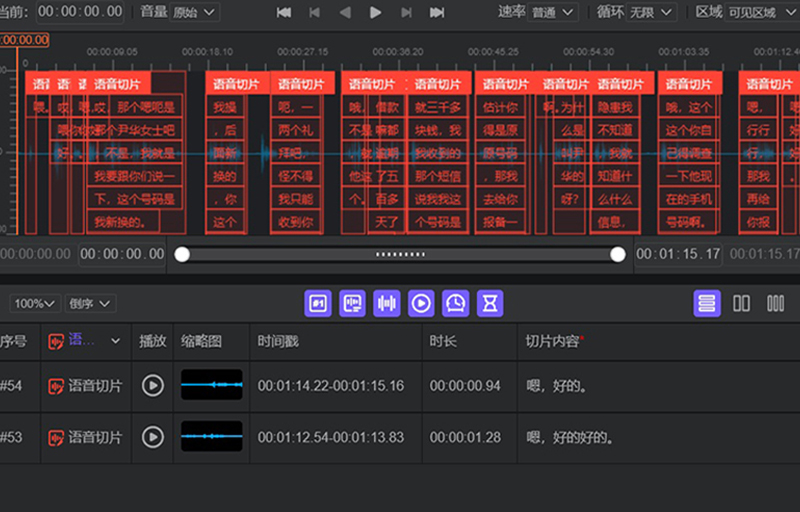Expand the slice type column header dropdown

(x=115, y=341)
